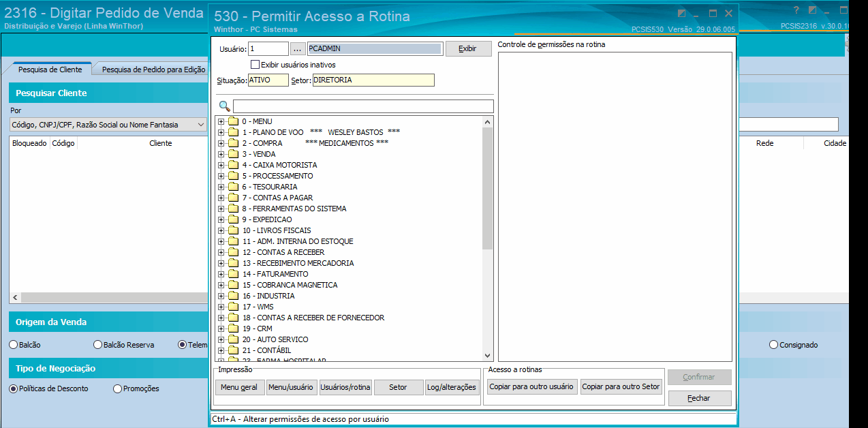The width and height of the screenshot is (868, 428).
Task: Click the Setor field showing DIRETORIA
Action: 373,80
